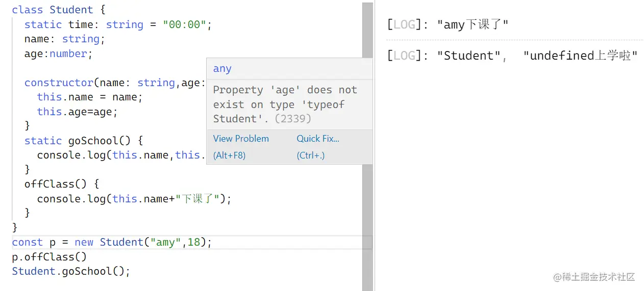Click the console.log "下课了" line
This screenshot has height=291, width=644.
coord(134,199)
